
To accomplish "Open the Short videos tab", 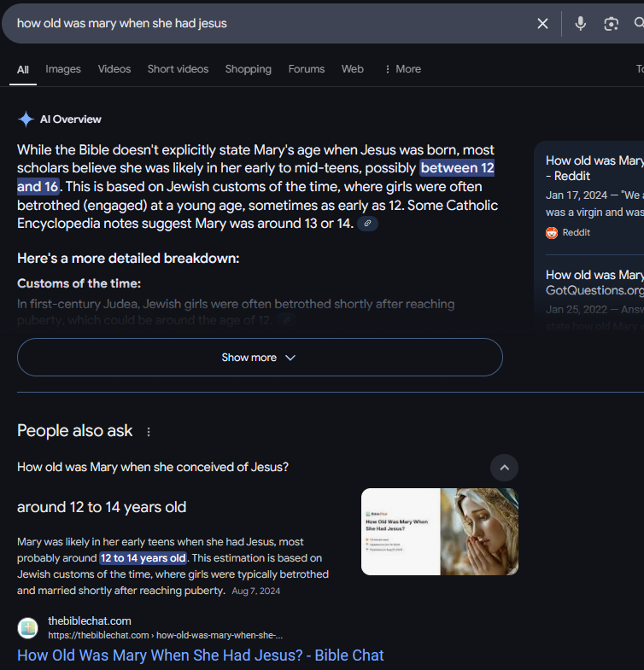I will click(178, 69).
